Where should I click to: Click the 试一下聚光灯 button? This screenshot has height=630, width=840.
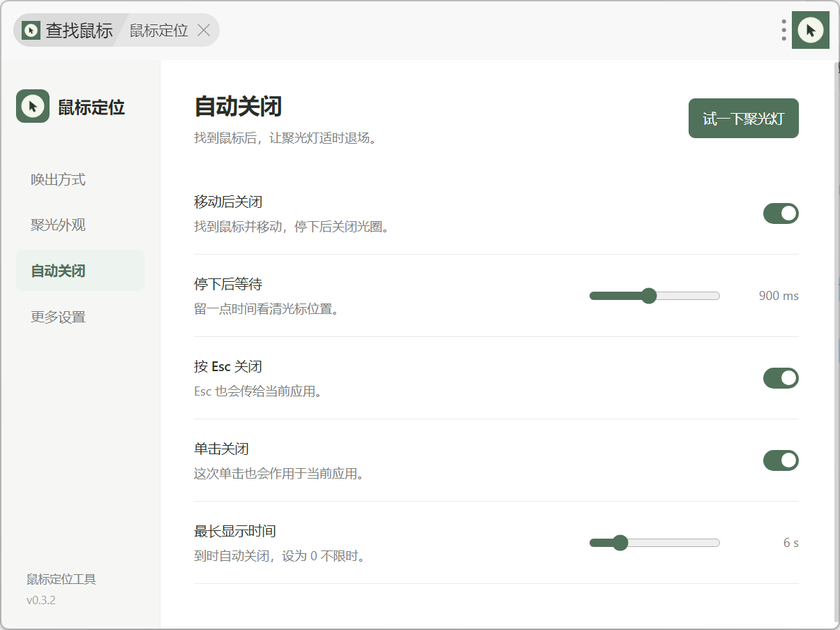744,119
